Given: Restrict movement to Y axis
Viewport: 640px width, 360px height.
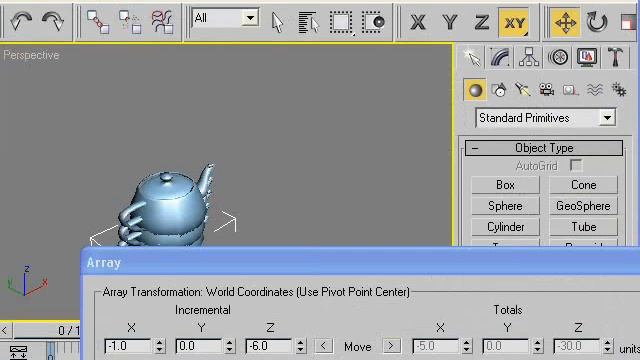Looking at the screenshot, I should pyautogui.click(x=450, y=22).
